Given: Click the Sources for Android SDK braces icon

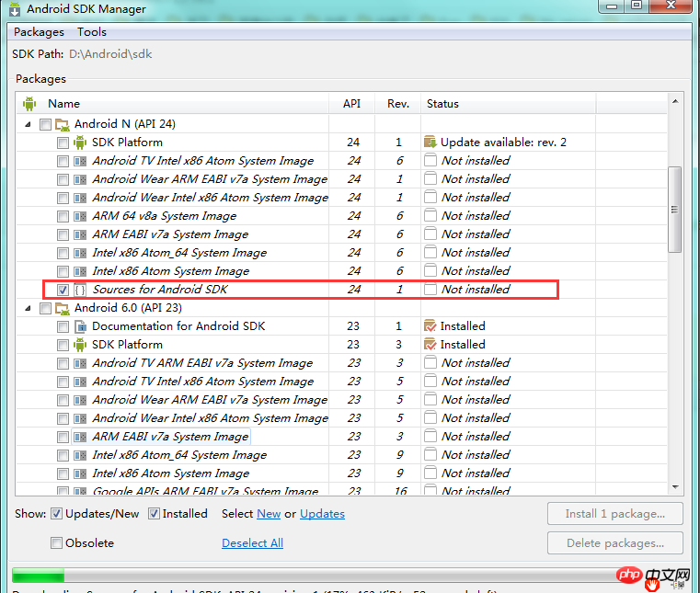Looking at the screenshot, I should [x=80, y=290].
